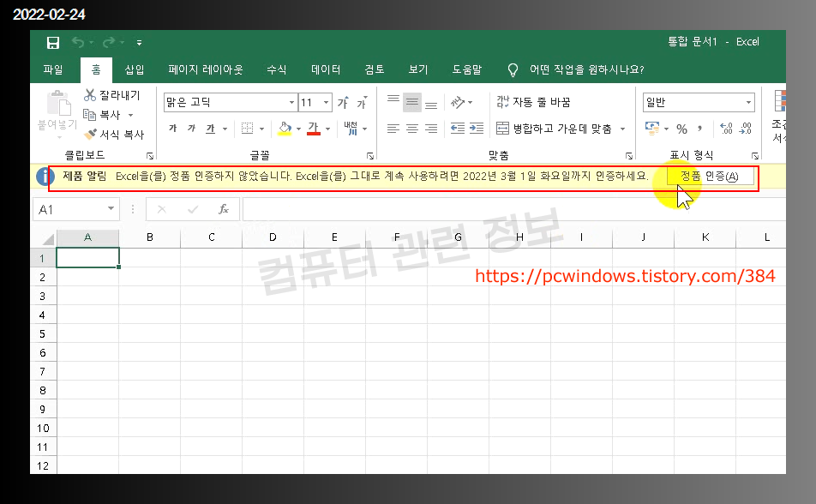Expand the 병합하고 가운데 맞춤 dropdown arrow
Screen dimensions: 816x504
click(x=622, y=129)
